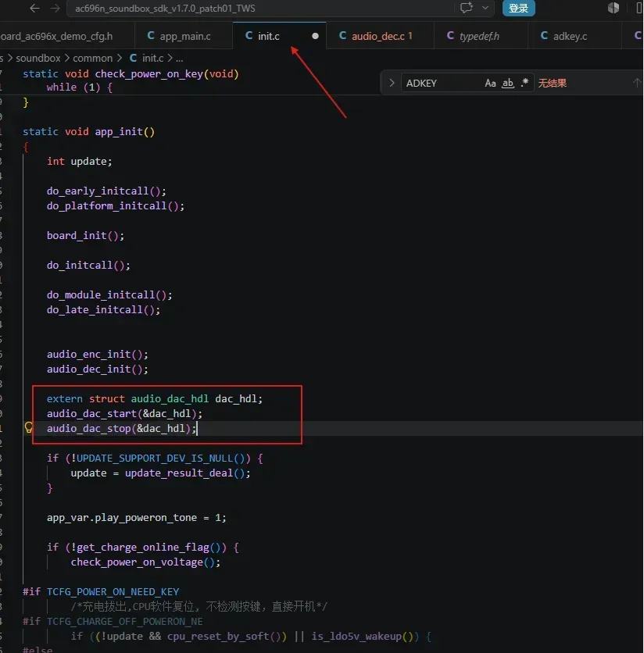The height and width of the screenshot is (653, 644).
Task: Click on do_module_initcall(); line
Action: tap(109, 294)
